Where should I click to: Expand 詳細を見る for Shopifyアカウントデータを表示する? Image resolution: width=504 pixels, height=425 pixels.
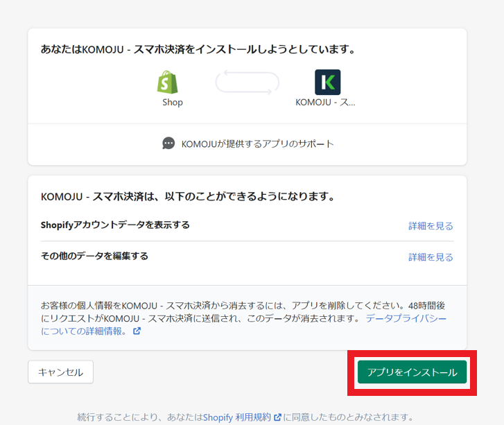pos(431,226)
